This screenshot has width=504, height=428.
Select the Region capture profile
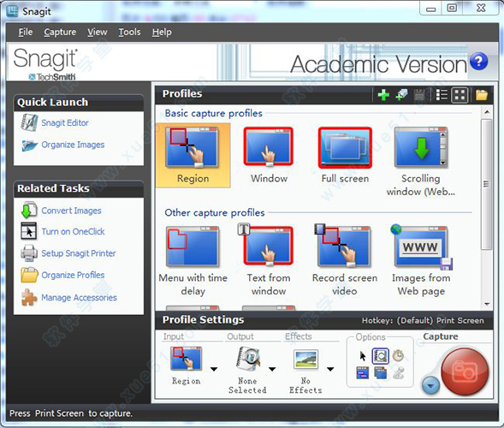click(193, 155)
